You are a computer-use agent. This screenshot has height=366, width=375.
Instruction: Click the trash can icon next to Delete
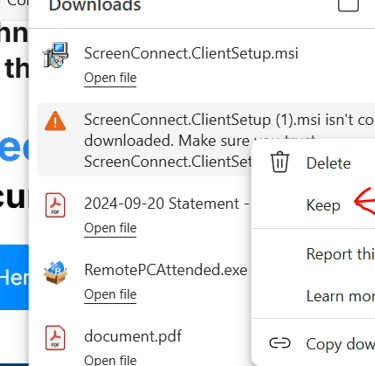[280, 162]
